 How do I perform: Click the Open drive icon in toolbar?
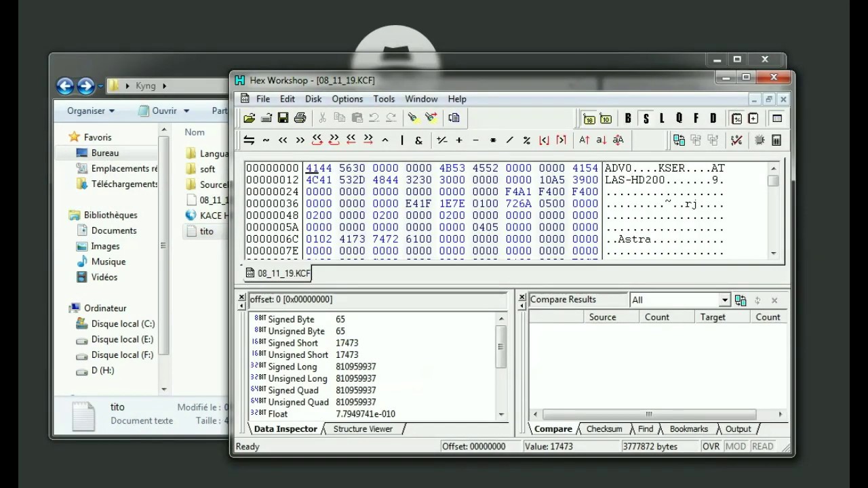coord(267,118)
